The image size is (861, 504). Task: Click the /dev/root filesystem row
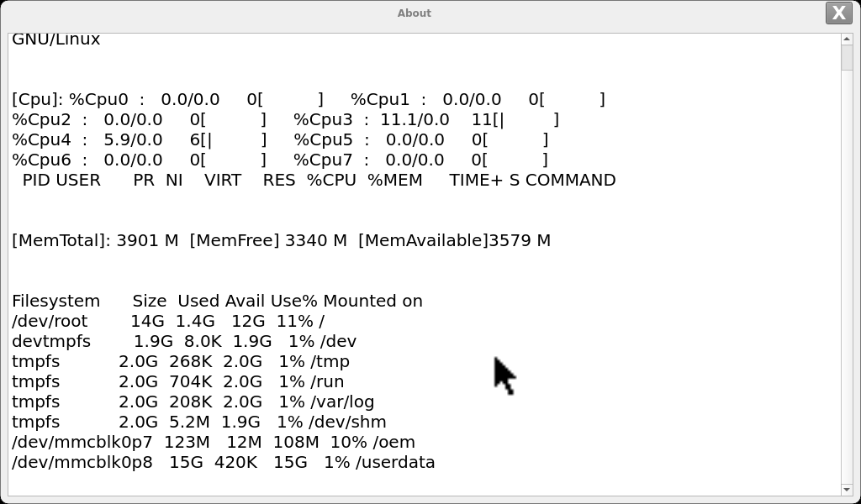tap(168, 322)
